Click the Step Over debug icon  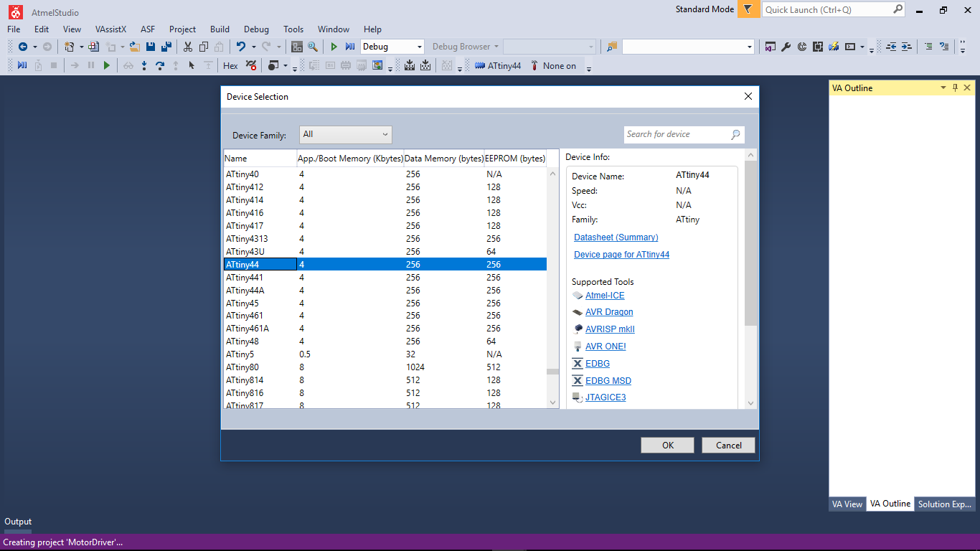click(x=160, y=65)
